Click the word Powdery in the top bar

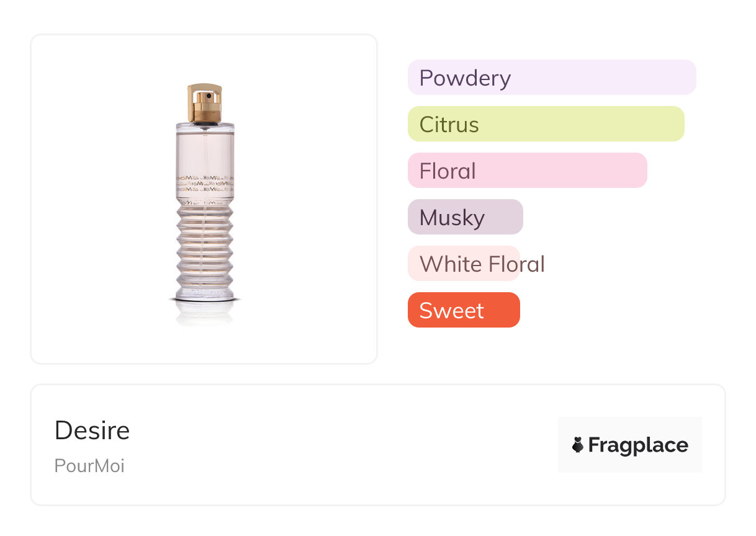tap(465, 78)
